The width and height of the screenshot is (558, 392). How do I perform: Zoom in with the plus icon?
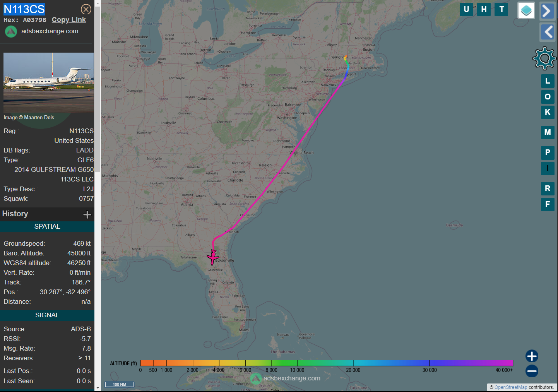click(x=532, y=356)
